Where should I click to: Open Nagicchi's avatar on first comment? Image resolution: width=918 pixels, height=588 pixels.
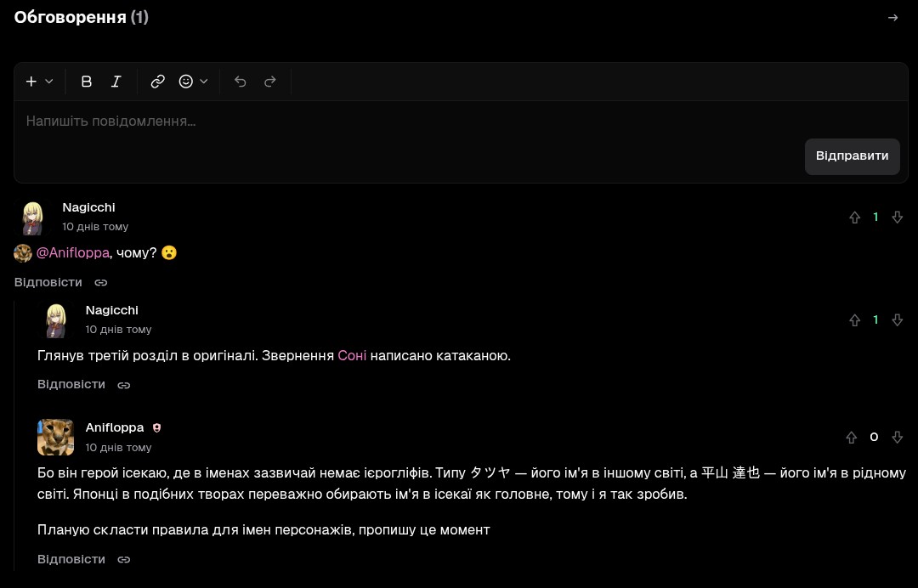33,218
